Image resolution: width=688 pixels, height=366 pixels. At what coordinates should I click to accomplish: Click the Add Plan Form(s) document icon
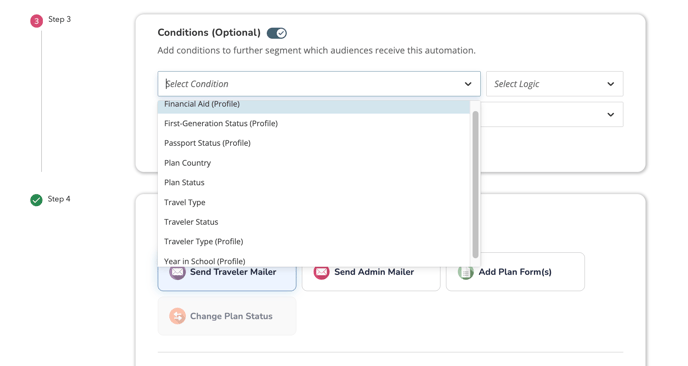pyautogui.click(x=466, y=272)
